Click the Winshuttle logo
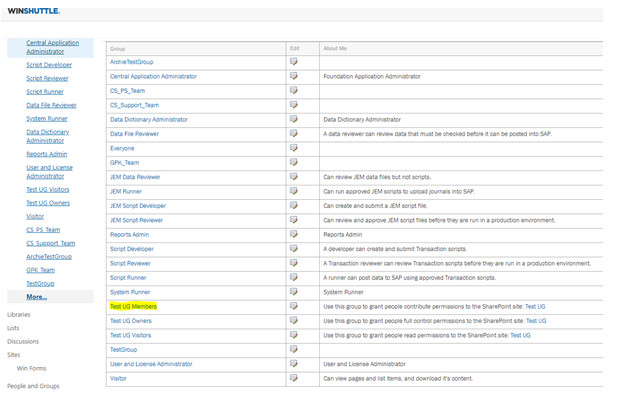The height and width of the screenshot is (406, 618). click(34, 11)
